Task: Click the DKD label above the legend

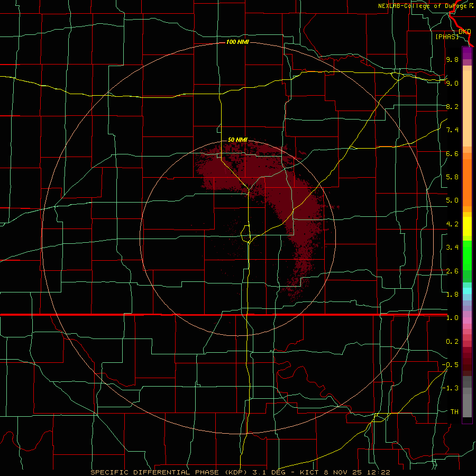Action: pyautogui.click(x=464, y=32)
